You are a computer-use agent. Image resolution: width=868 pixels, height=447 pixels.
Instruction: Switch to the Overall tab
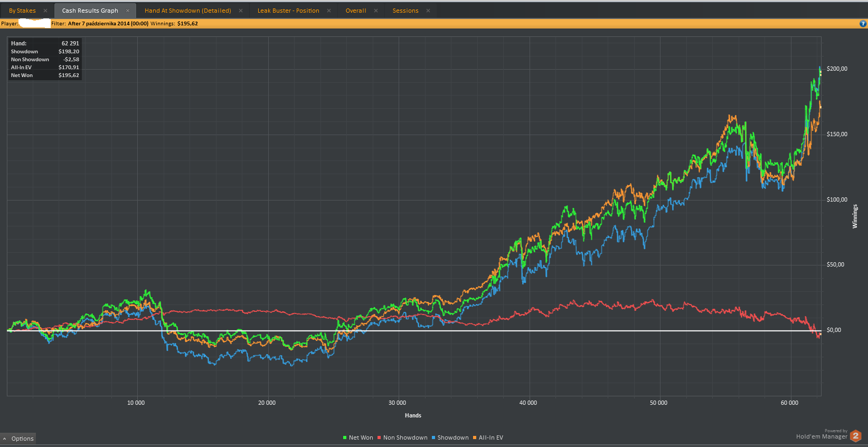tap(356, 11)
